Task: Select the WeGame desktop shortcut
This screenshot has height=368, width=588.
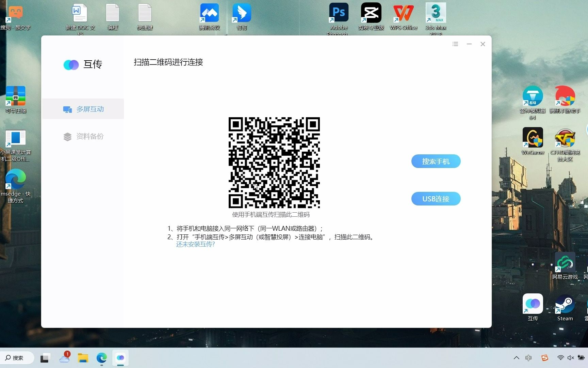Action: click(x=533, y=141)
